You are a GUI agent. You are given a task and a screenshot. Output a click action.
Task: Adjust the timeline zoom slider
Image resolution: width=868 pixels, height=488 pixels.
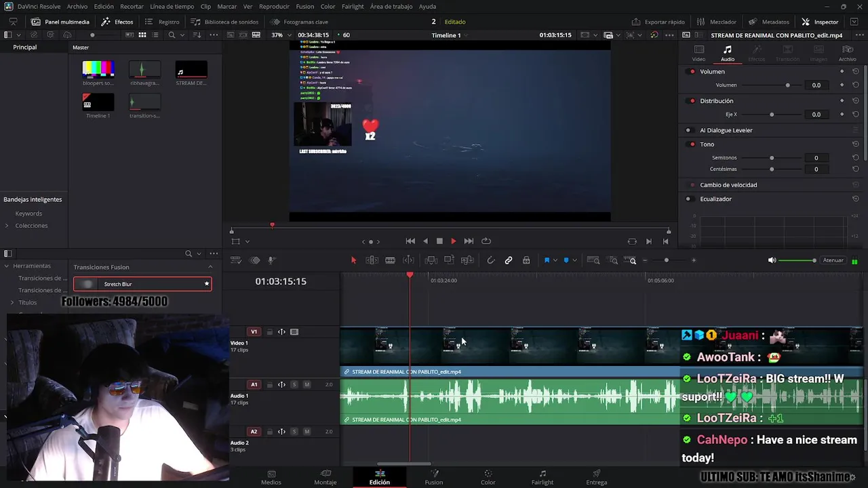tap(667, 260)
